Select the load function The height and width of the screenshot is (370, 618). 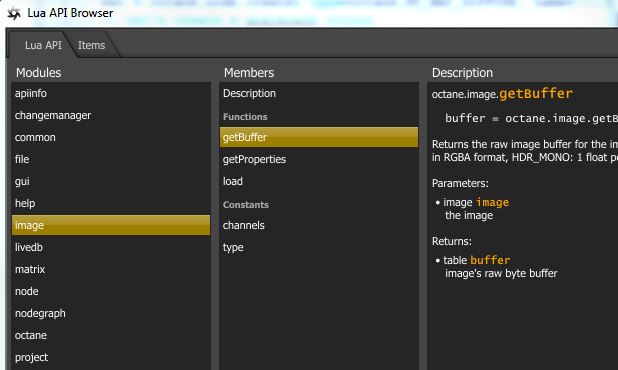click(319, 182)
